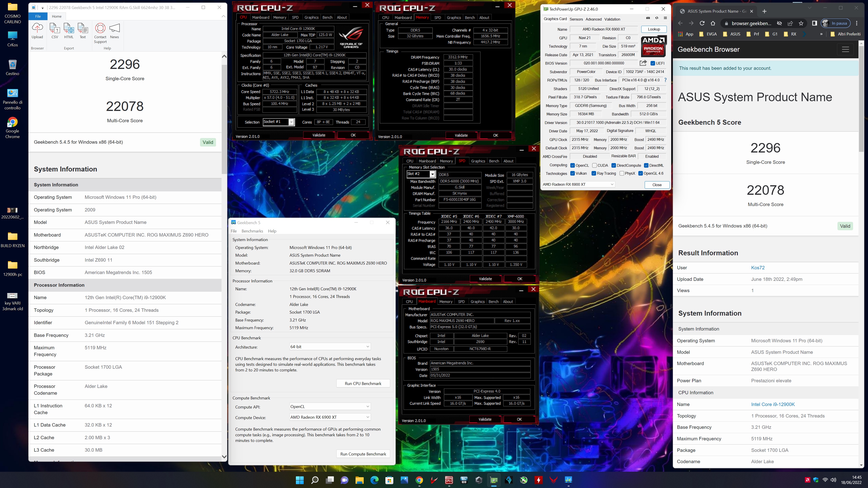Open ROG CPU-Z from the taskbar
The height and width of the screenshot is (488, 868).
(x=449, y=480)
